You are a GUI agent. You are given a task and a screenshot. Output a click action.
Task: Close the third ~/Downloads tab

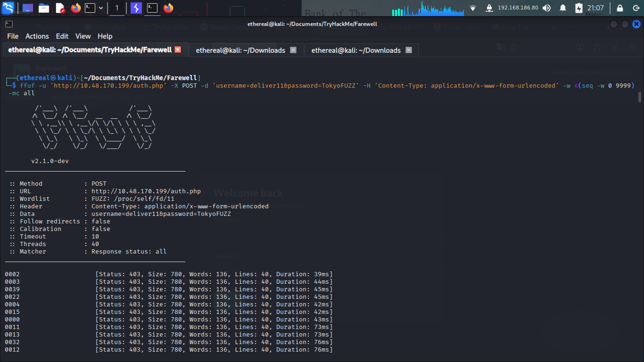[409, 50]
